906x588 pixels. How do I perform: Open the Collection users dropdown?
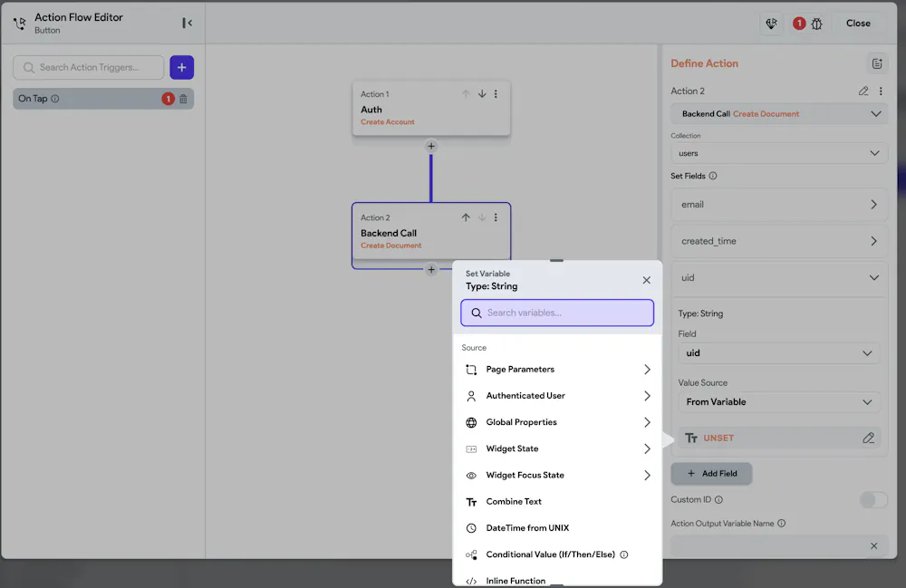(x=778, y=153)
